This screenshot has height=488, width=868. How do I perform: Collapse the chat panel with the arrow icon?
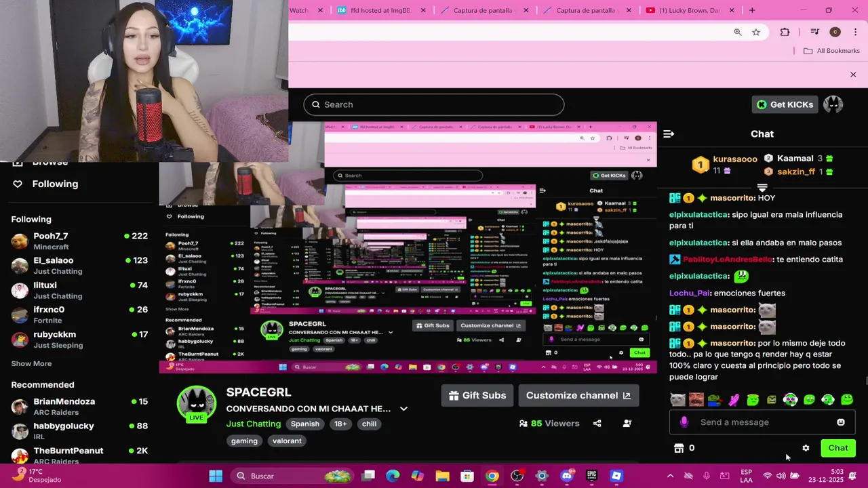pos(669,134)
